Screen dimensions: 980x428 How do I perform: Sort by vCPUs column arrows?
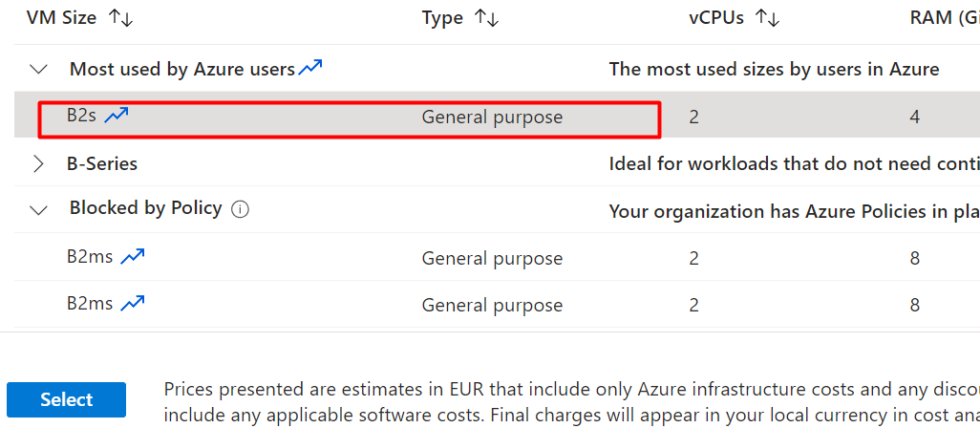[768, 18]
